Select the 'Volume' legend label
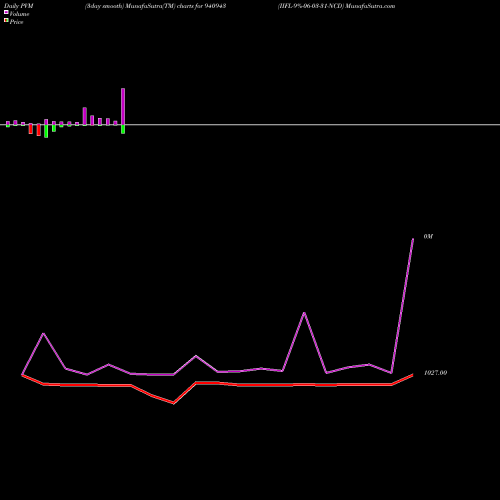 (x=19, y=14)
